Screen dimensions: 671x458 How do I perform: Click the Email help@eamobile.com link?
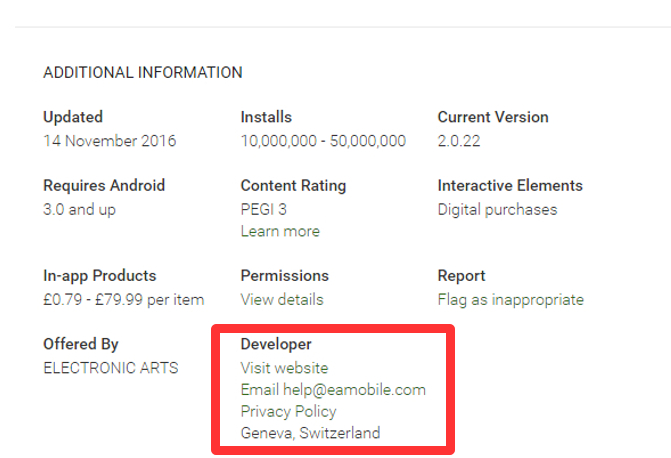333,389
